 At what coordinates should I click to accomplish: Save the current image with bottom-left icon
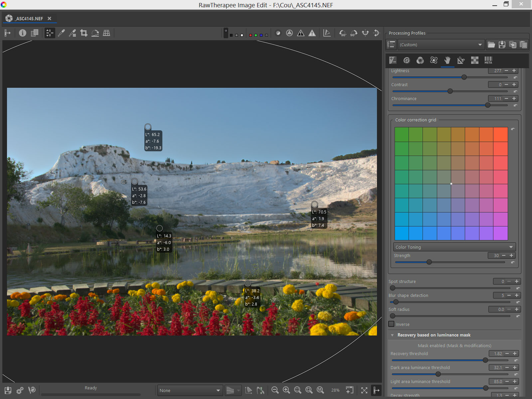click(8, 390)
